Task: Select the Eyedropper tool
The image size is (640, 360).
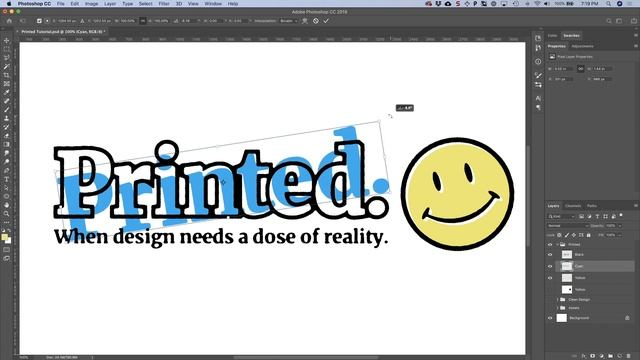Action: tap(7, 92)
